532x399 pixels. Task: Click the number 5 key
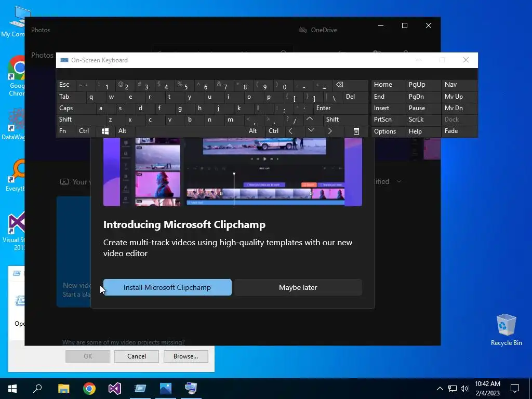184,85
